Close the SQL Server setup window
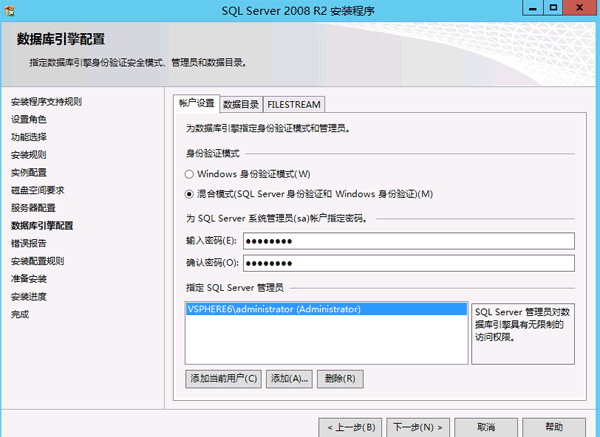The height and width of the screenshot is (437, 600). pyautogui.click(x=580, y=8)
